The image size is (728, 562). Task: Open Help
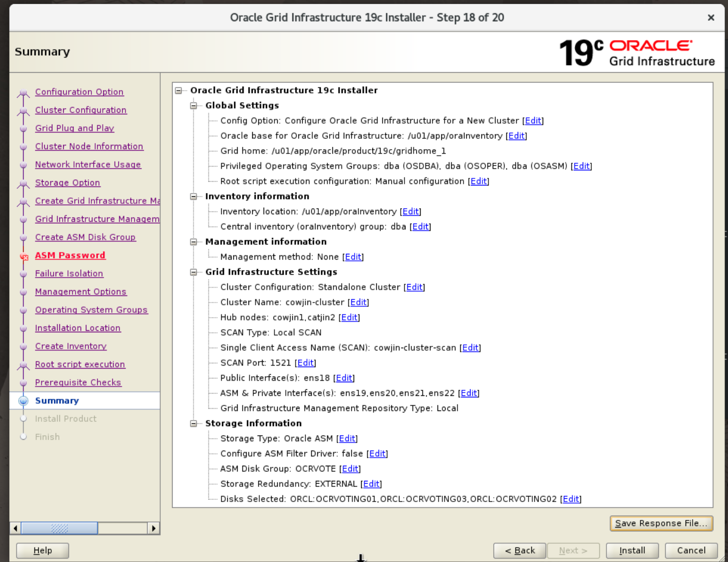[x=42, y=550]
